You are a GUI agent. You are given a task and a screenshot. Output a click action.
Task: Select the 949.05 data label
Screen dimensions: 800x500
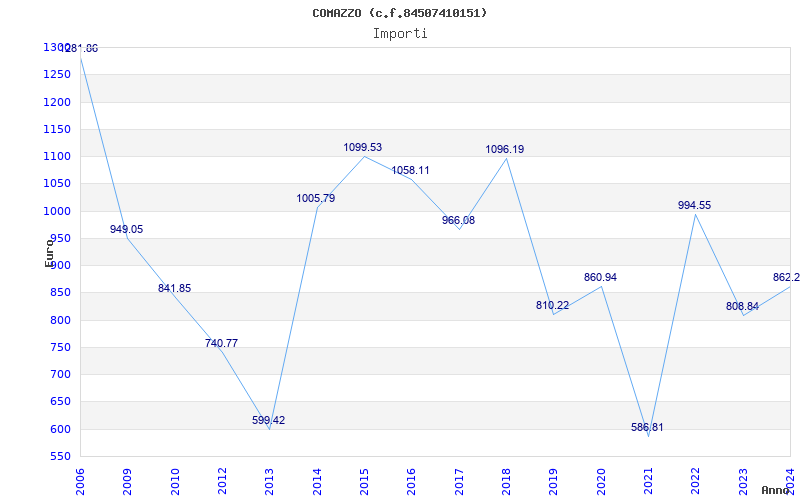tap(127, 230)
